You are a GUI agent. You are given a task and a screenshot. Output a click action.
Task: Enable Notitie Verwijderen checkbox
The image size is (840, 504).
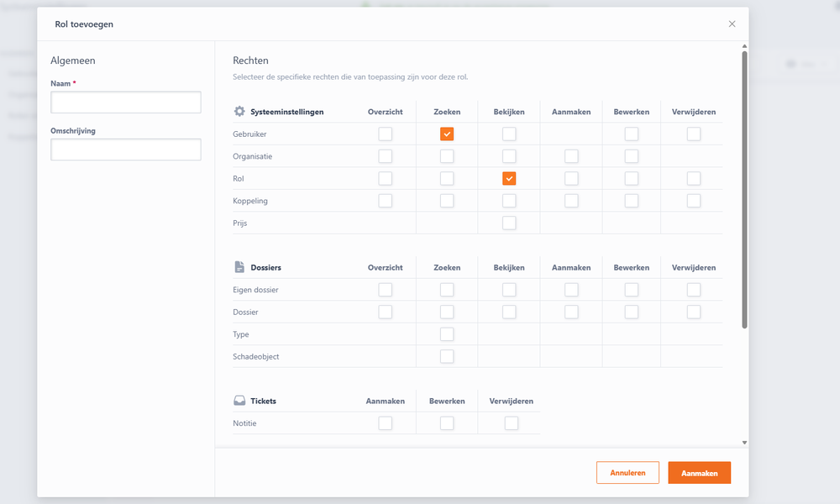(x=512, y=423)
